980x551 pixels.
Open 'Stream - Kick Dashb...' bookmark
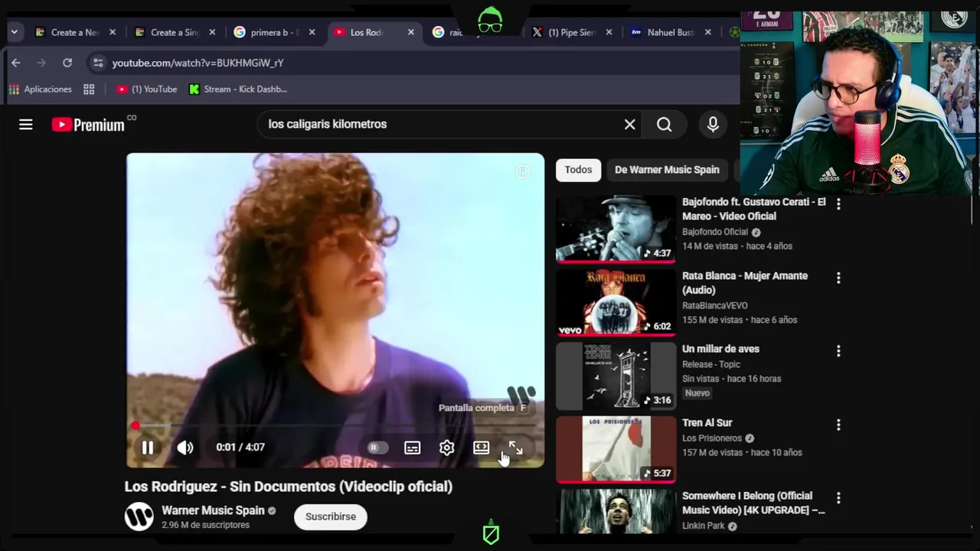(238, 90)
